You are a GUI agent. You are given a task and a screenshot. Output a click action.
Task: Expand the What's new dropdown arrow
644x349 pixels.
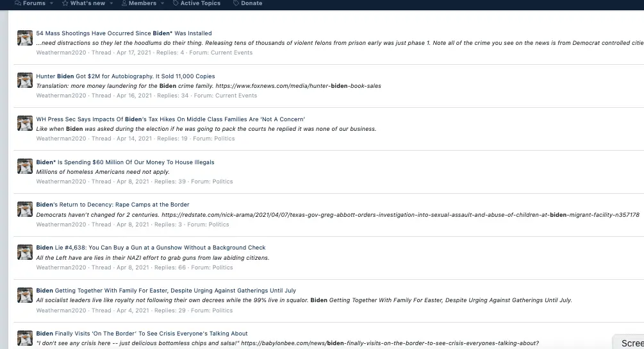(111, 3)
